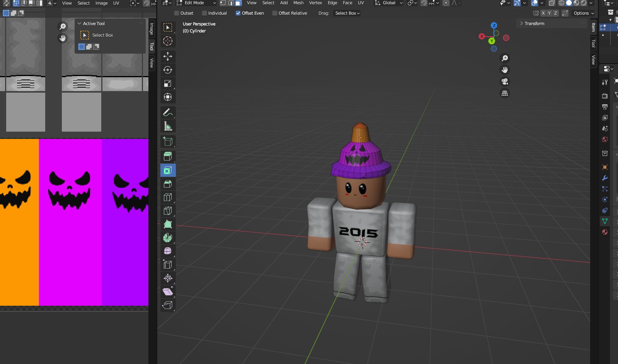Select the Bevel tool

[168, 184]
